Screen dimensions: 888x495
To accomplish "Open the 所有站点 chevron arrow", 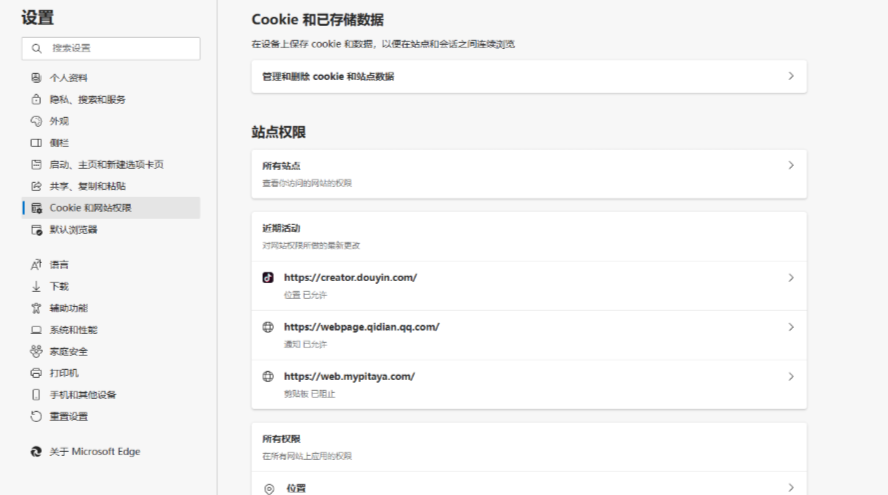I will click(x=790, y=165).
